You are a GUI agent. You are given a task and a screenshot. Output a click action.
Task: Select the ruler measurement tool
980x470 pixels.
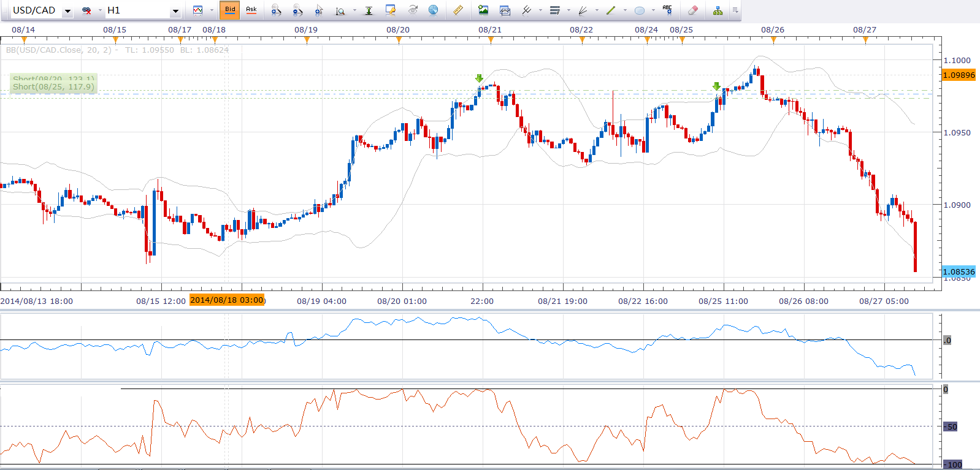pos(457,10)
